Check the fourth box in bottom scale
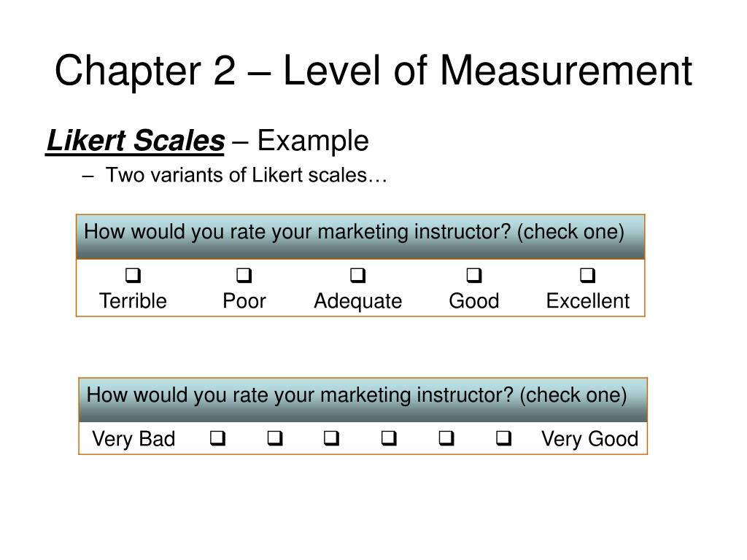The height and width of the screenshot is (560, 747). tap(390, 438)
